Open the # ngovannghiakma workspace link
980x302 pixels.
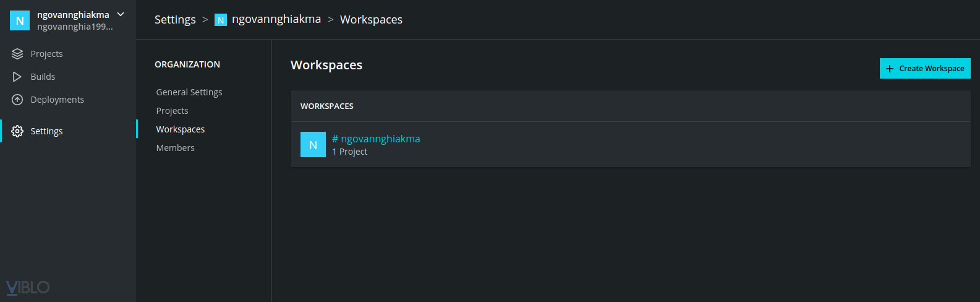click(376, 139)
